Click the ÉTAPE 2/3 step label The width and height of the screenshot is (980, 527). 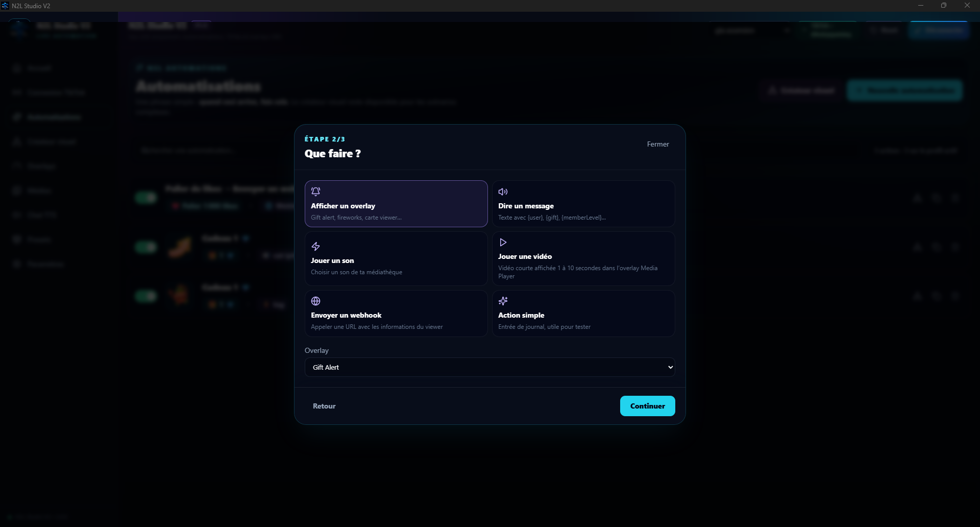point(325,139)
